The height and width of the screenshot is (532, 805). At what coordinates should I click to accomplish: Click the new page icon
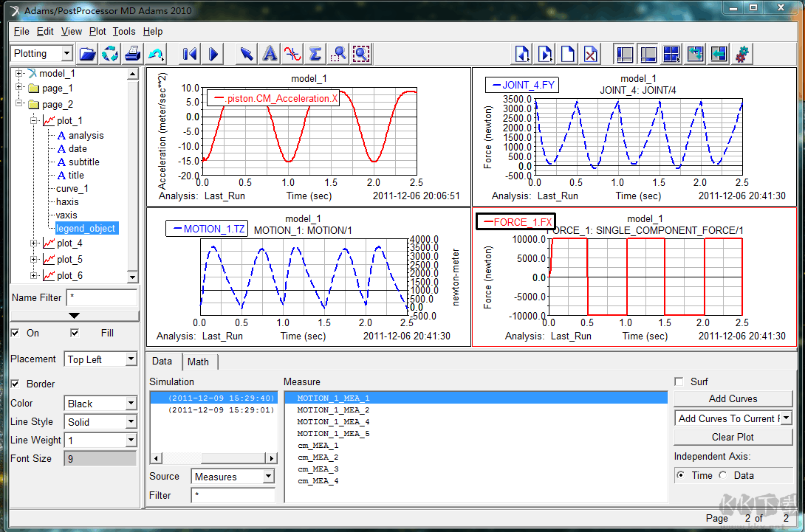pos(567,54)
